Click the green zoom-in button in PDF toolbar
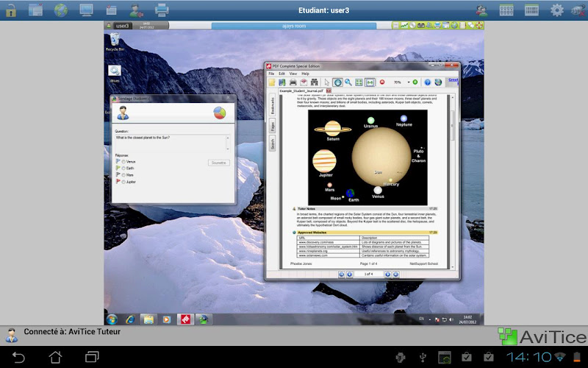The height and width of the screenshot is (368, 588). [415, 82]
